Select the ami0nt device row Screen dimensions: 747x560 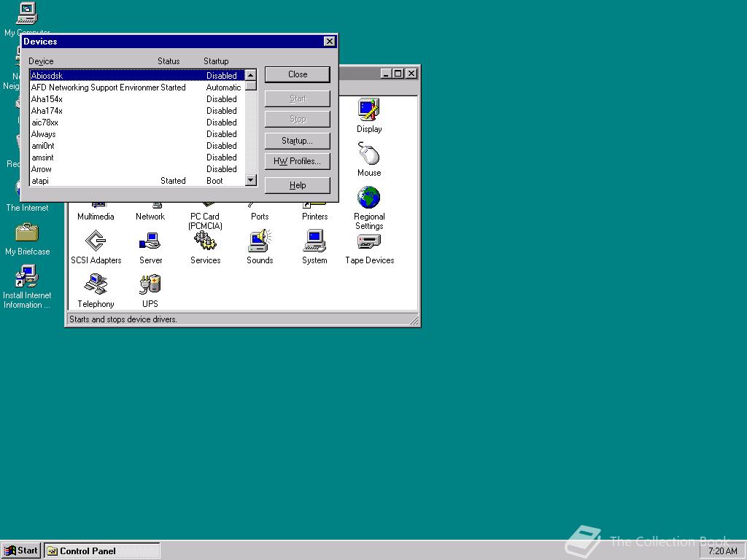pyautogui.click(x=137, y=146)
